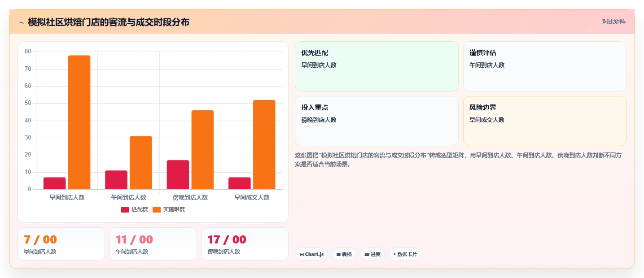Click the 数据卡片 tag chip
Screen dimensions: 644x278
pyautogui.click(x=405, y=254)
